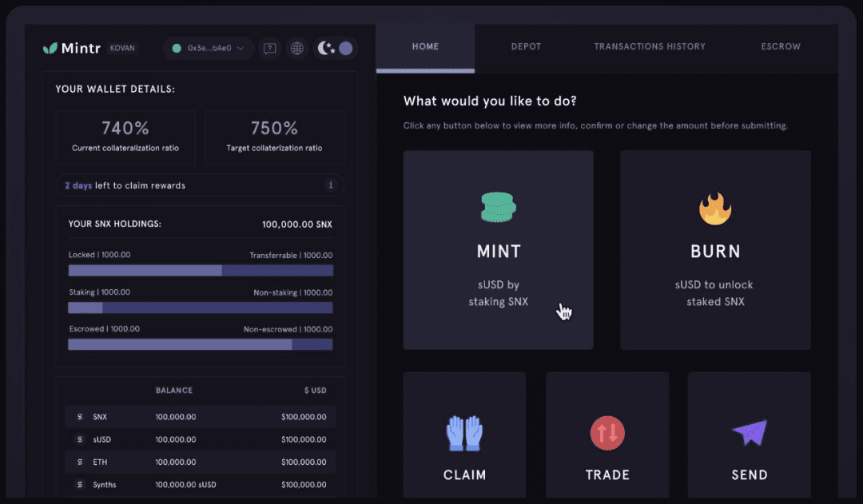Click the Locked / Transferrable progress bar
The width and height of the screenshot is (863, 504).
coord(201,270)
